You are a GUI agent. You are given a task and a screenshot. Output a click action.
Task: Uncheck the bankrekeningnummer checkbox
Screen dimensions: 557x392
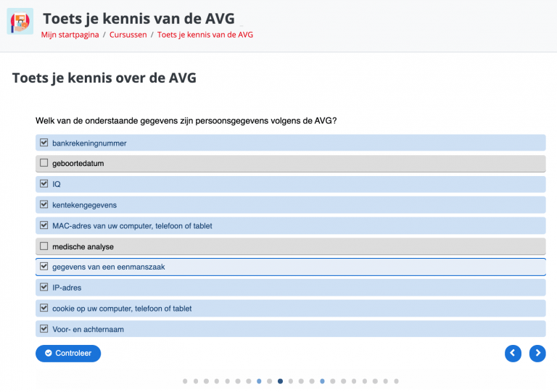(44, 143)
